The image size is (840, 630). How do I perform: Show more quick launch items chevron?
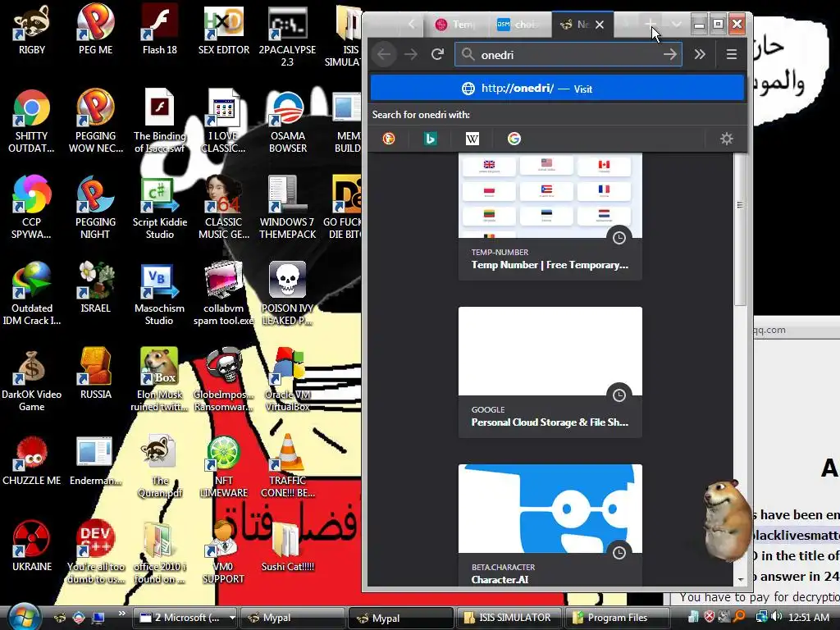(x=121, y=614)
